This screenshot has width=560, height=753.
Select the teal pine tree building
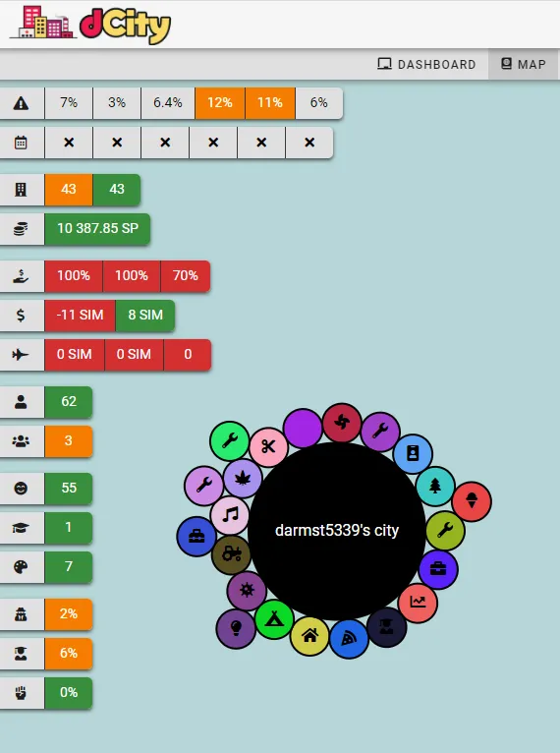(435, 486)
